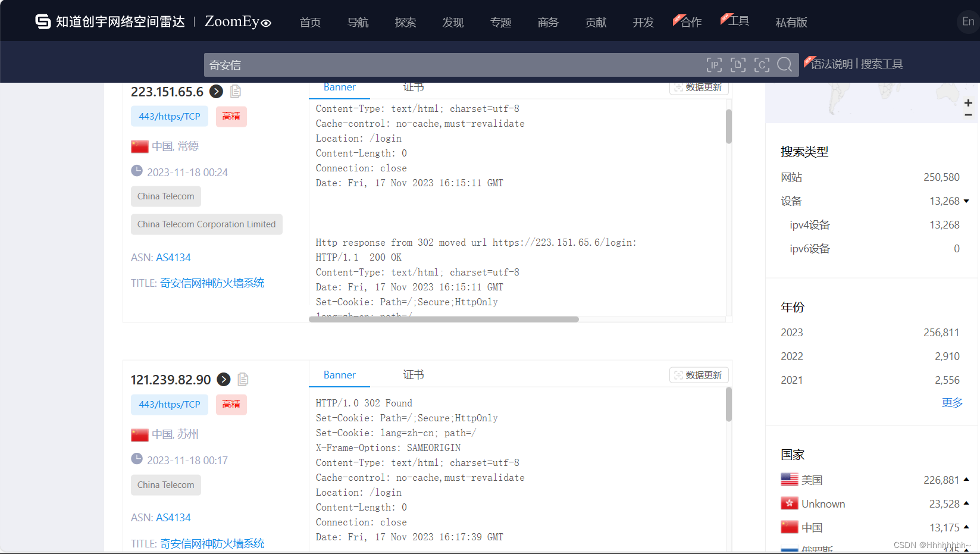Click the IP search icon in search bar
Viewport: 980px width, 554px height.
coord(714,65)
